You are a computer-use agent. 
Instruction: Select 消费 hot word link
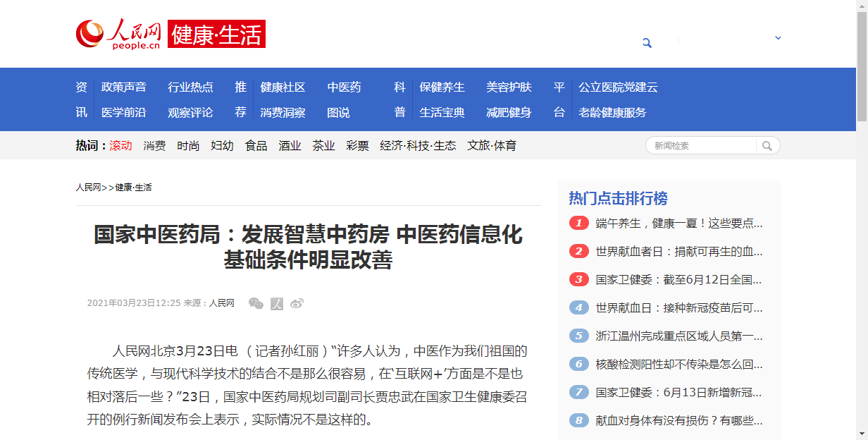click(x=154, y=146)
